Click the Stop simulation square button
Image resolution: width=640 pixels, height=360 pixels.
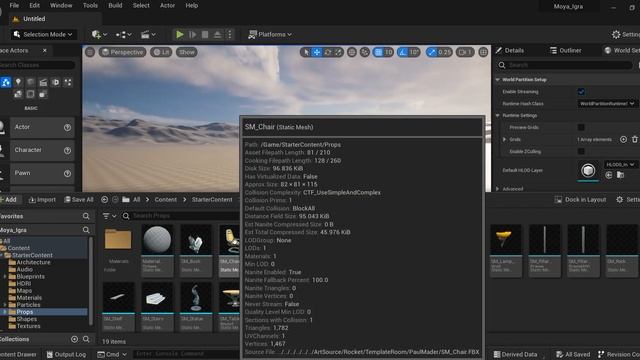click(205, 35)
